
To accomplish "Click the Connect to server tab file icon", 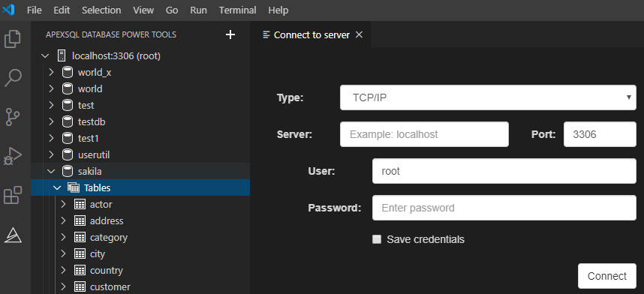I will [x=266, y=35].
